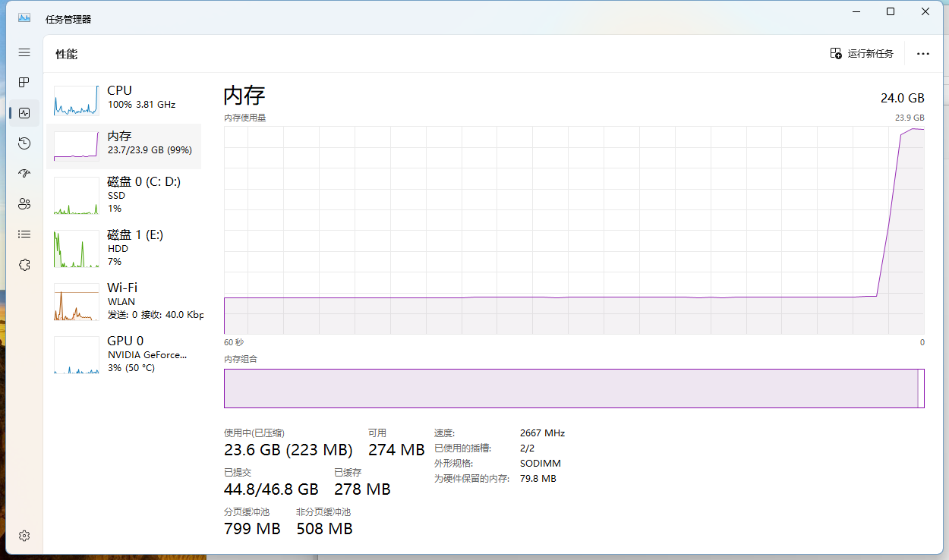Switch to the Processes page icon
The image size is (949, 560).
click(24, 82)
